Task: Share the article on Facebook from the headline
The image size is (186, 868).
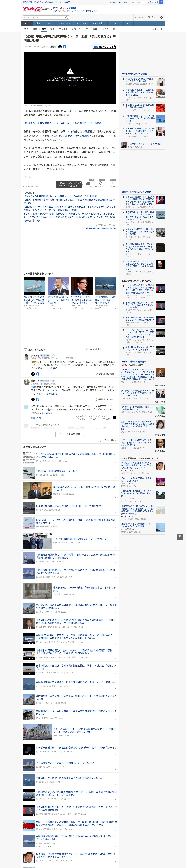Action: (64, 47)
